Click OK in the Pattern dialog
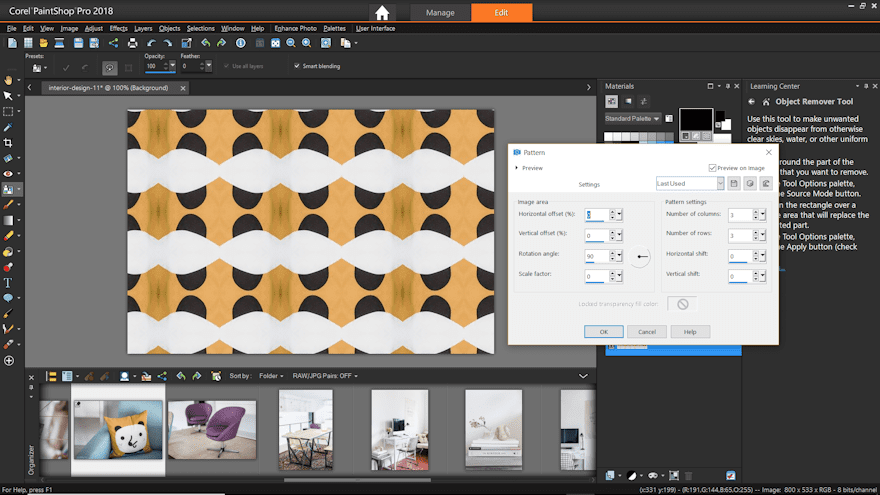The height and width of the screenshot is (495, 880). pos(604,331)
